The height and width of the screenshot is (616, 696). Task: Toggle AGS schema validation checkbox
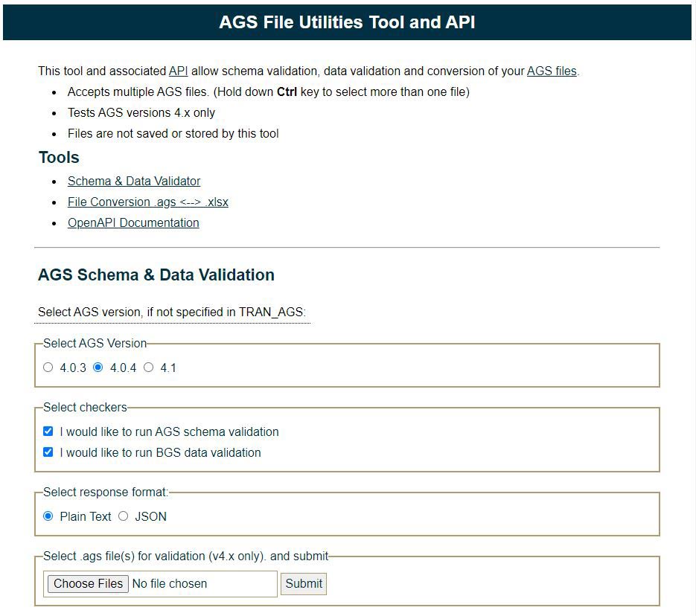[48, 431]
